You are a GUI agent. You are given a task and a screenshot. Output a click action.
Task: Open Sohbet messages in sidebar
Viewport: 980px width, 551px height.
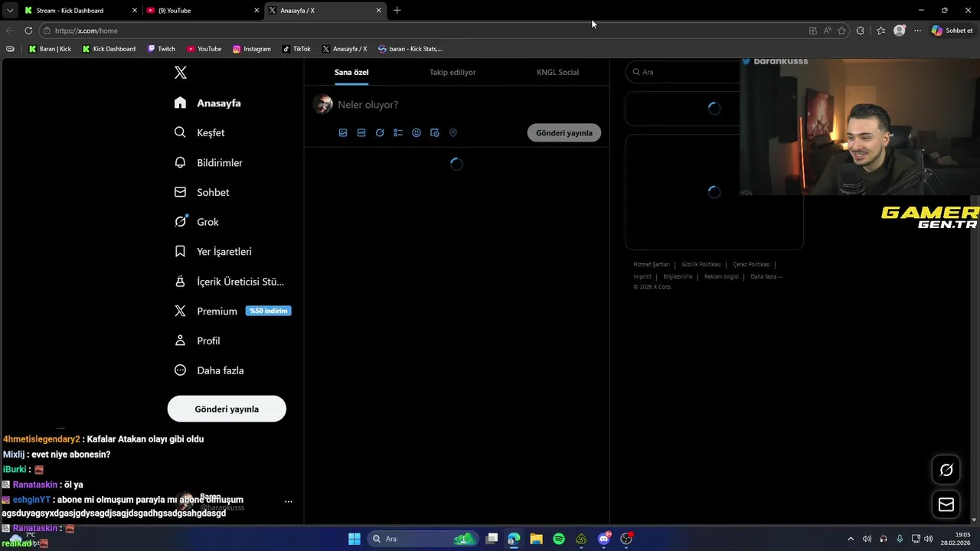202,192
